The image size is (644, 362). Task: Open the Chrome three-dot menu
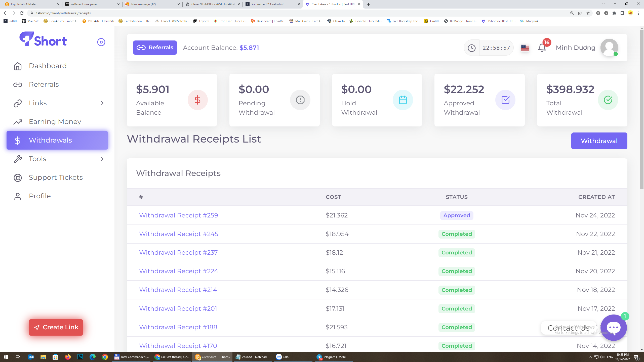638,13
